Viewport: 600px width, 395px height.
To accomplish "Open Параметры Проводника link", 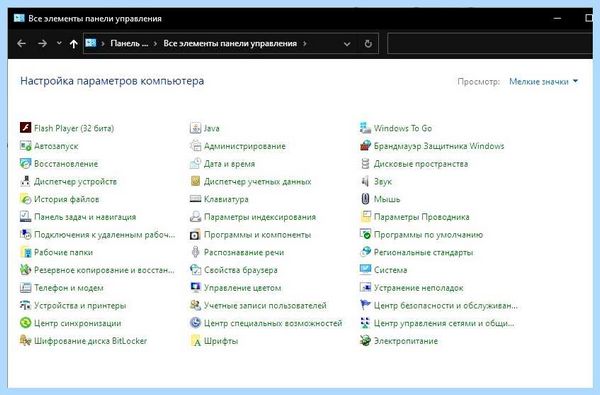I will tap(421, 217).
